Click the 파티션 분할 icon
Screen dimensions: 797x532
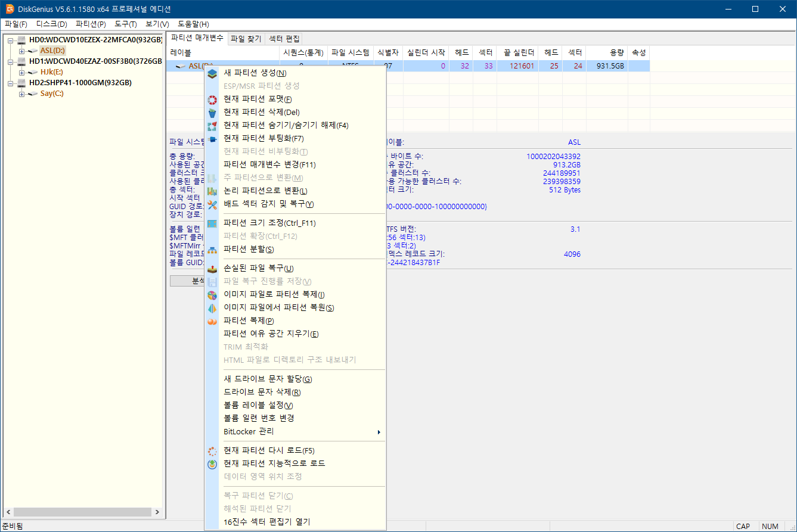212,250
